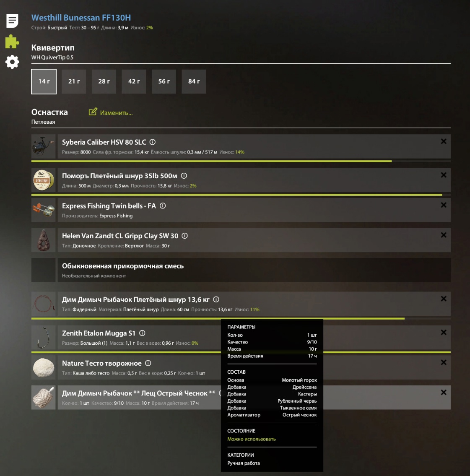This screenshot has width=470, height=476.
Task: Click the Ручная работа category text
Action: tap(243, 463)
